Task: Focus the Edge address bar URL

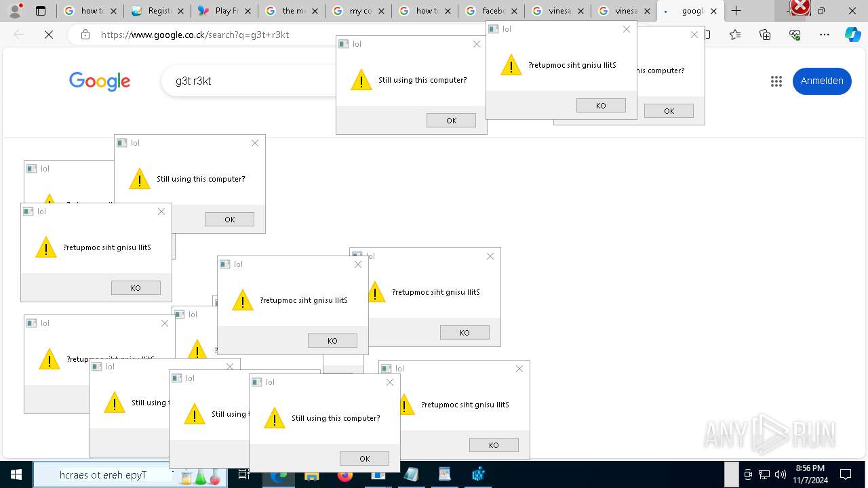Action: click(195, 35)
